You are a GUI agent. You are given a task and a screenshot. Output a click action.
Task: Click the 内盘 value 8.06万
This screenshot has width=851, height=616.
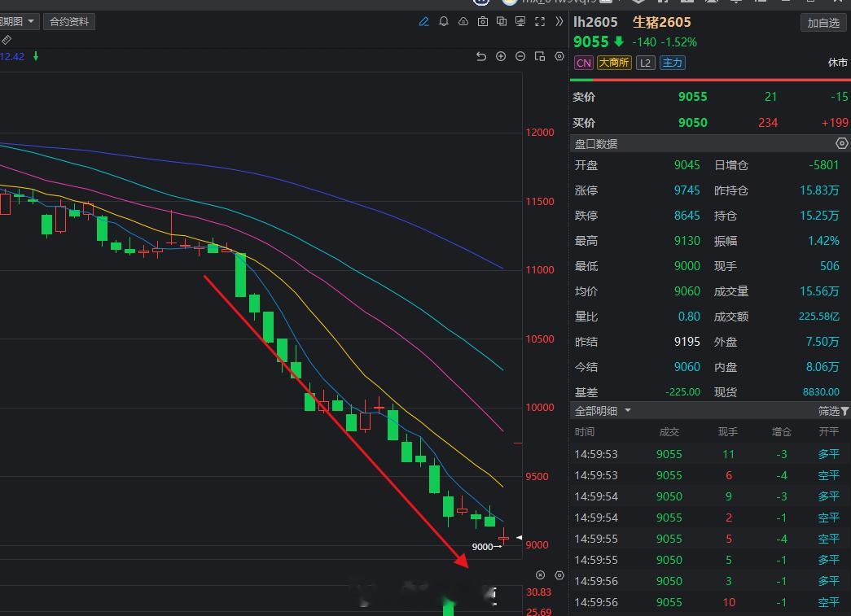pos(822,367)
